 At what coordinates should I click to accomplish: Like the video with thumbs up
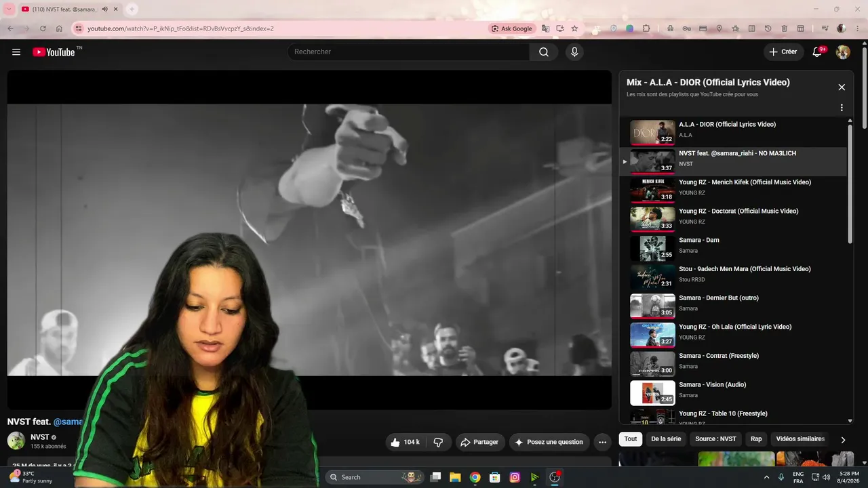(404, 442)
